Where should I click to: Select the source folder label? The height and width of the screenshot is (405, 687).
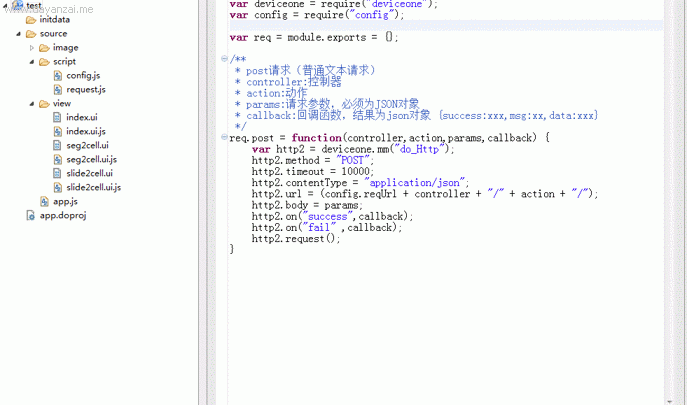(x=53, y=33)
